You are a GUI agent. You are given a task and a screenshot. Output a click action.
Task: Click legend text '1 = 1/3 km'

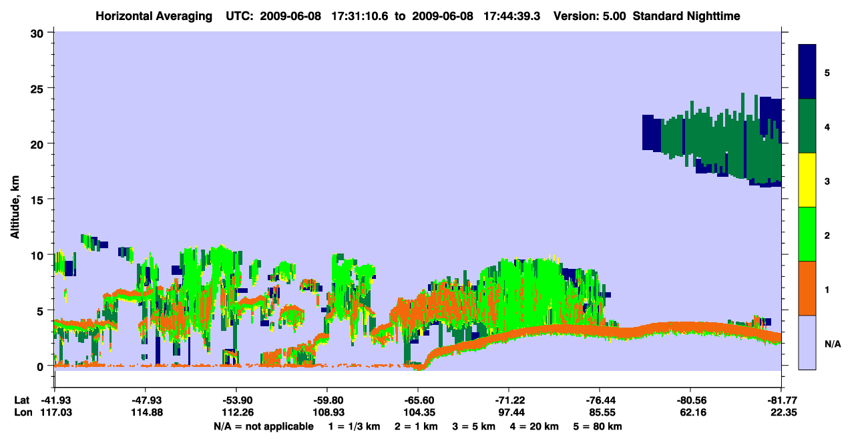[356, 426]
